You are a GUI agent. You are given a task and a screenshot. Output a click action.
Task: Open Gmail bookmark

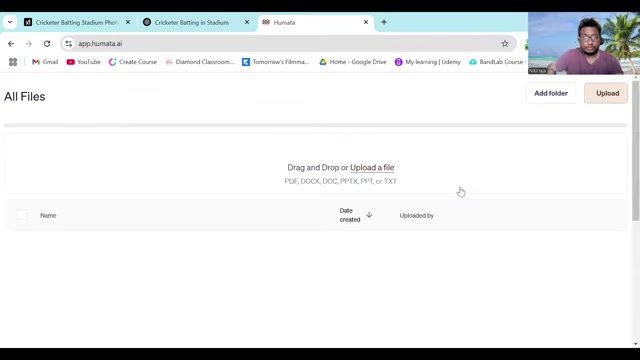click(45, 62)
